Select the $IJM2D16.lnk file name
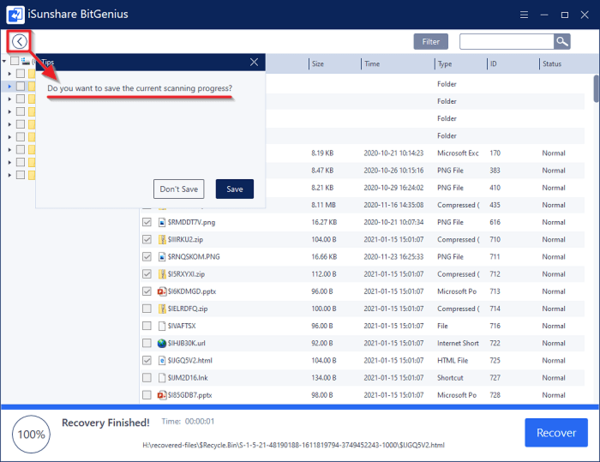 pyautogui.click(x=188, y=378)
